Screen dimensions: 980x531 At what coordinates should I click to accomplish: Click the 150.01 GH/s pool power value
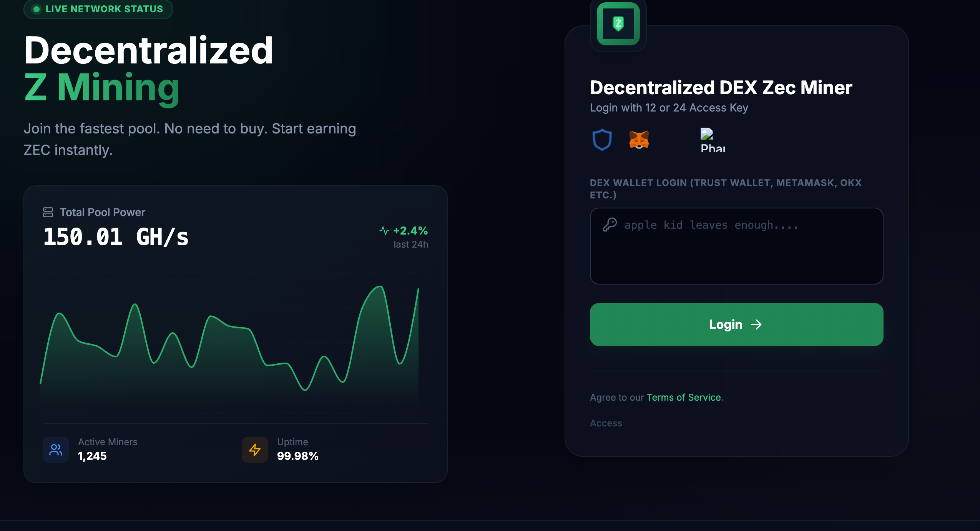click(116, 236)
